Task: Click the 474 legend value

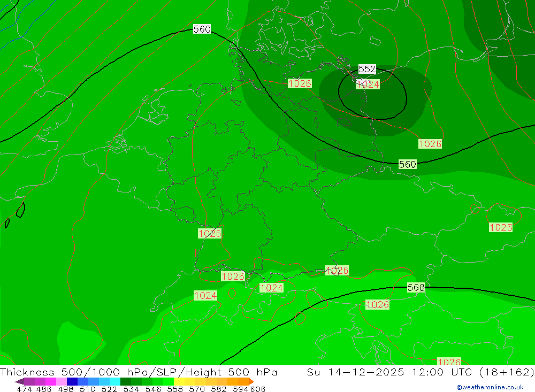Action: coord(24,389)
